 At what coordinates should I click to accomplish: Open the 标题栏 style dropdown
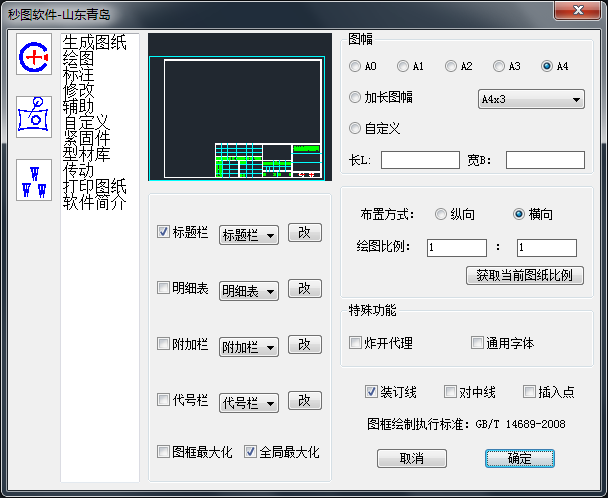pyautogui.click(x=249, y=235)
